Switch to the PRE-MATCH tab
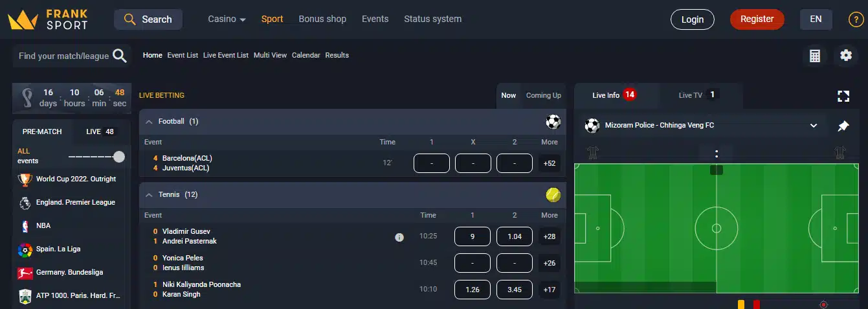 (42, 132)
